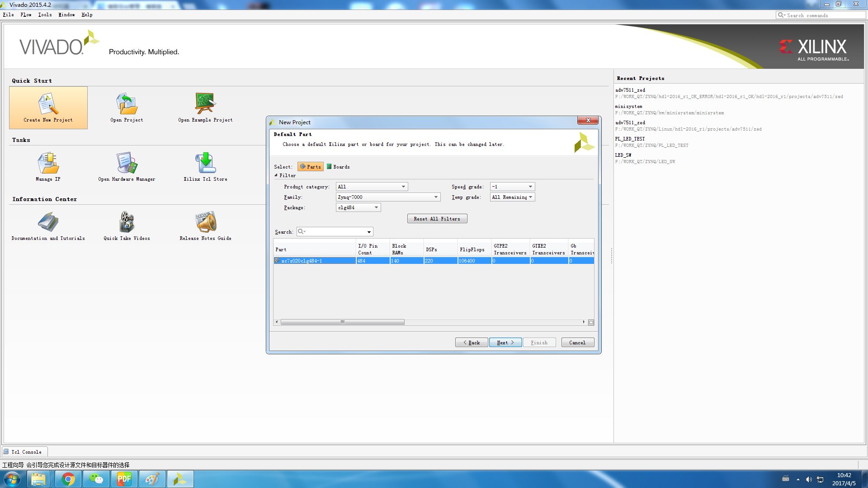Click the Windows Start button
The width and height of the screenshot is (868, 488).
(12, 479)
